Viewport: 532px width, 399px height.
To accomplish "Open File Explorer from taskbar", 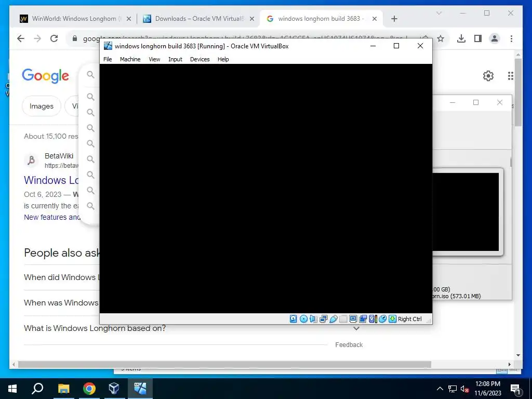I will pos(63,389).
